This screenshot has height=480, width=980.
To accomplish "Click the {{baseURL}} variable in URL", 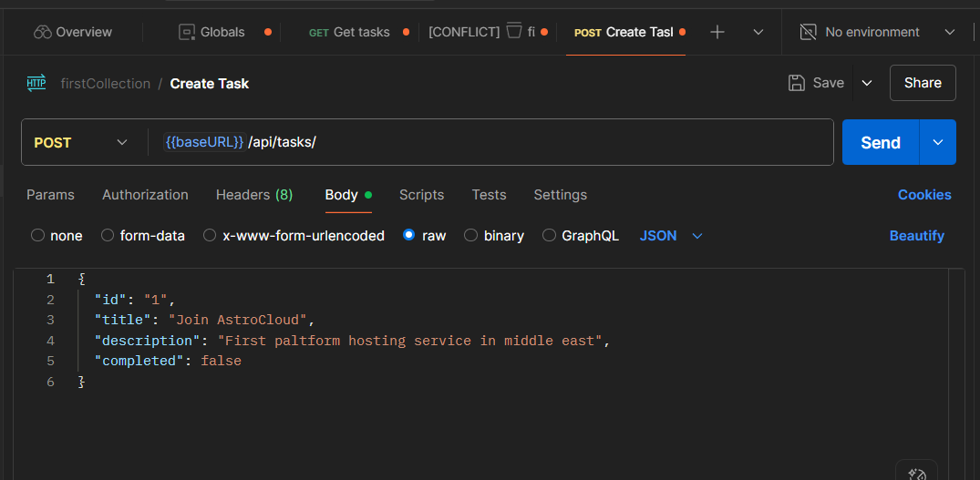I will (x=204, y=142).
